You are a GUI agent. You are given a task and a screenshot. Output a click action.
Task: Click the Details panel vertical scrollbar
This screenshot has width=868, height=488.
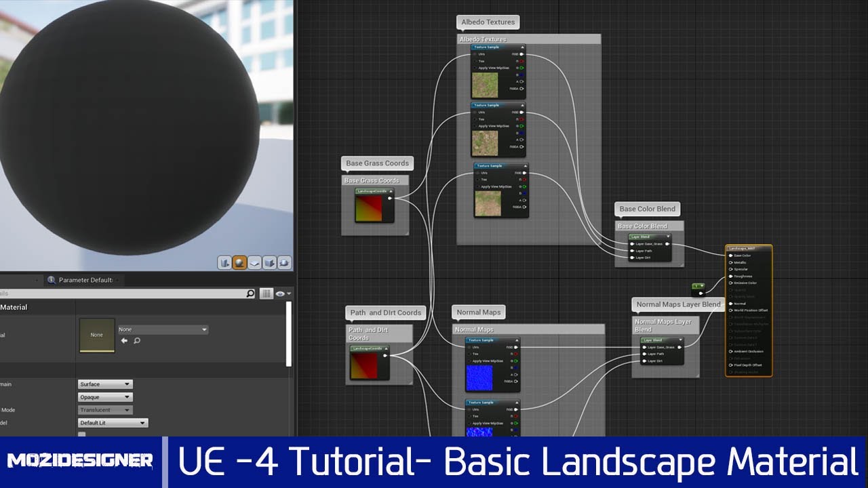290,334
